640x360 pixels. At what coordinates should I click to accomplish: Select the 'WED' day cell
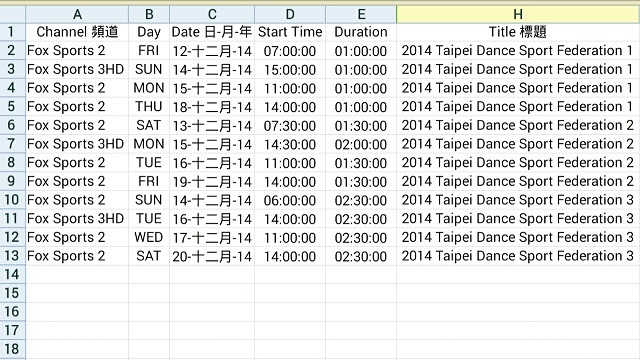click(149, 238)
